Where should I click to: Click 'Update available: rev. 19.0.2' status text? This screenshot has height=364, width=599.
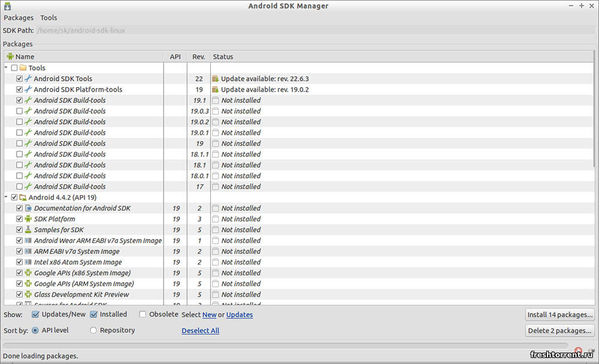coord(265,89)
